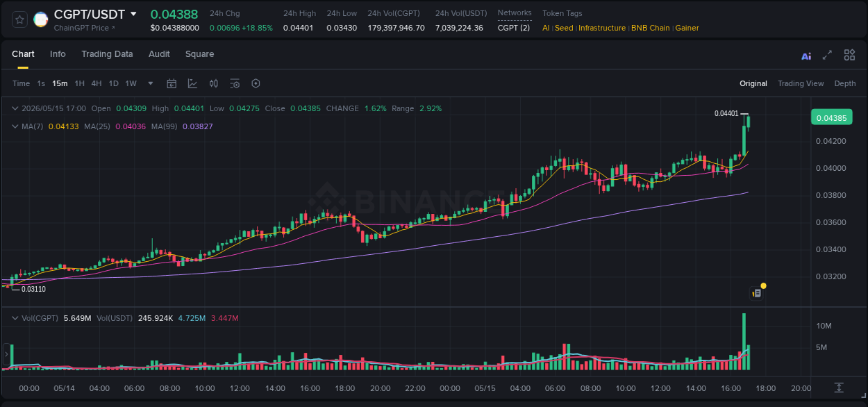Open the go-to-date calendar icon
This screenshot has width=868, height=407.
[x=172, y=83]
